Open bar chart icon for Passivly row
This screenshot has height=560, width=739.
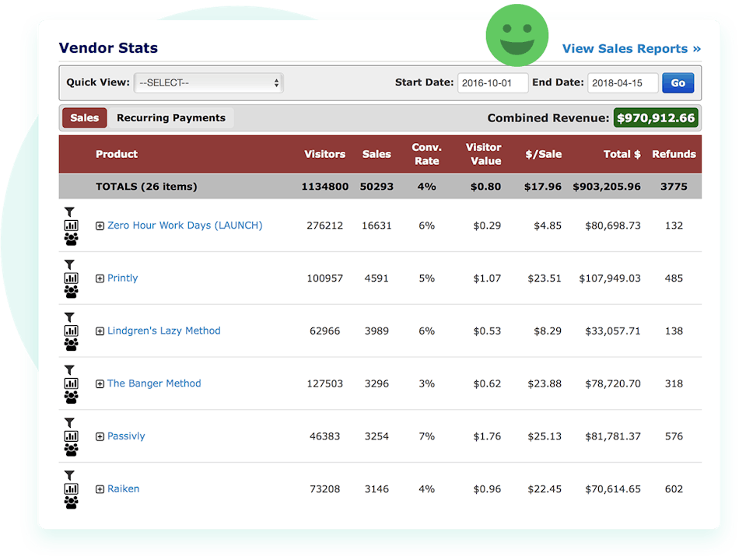[71, 436]
